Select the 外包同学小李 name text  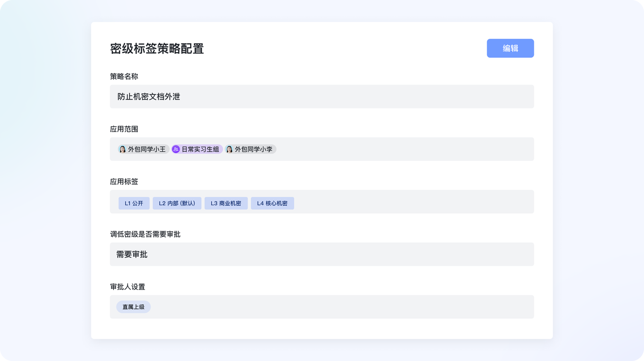(254, 149)
